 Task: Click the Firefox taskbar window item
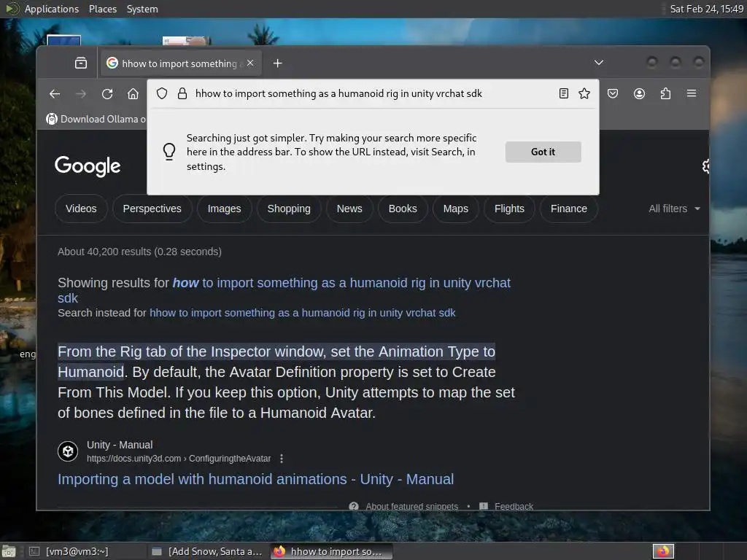click(332, 551)
